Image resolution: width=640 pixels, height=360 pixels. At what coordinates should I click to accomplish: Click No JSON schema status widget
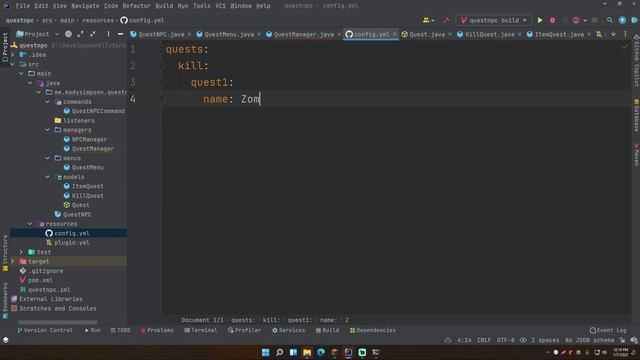tap(589, 340)
